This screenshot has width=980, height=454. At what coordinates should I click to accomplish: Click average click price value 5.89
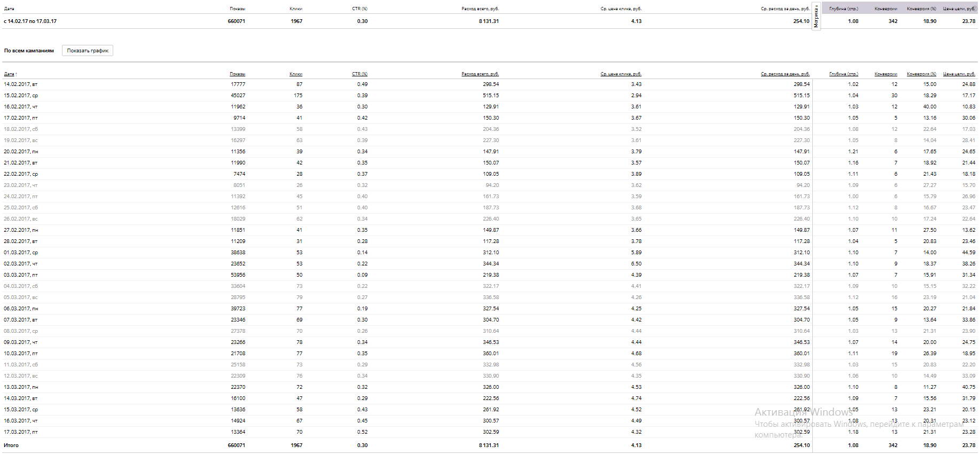[x=636, y=253]
